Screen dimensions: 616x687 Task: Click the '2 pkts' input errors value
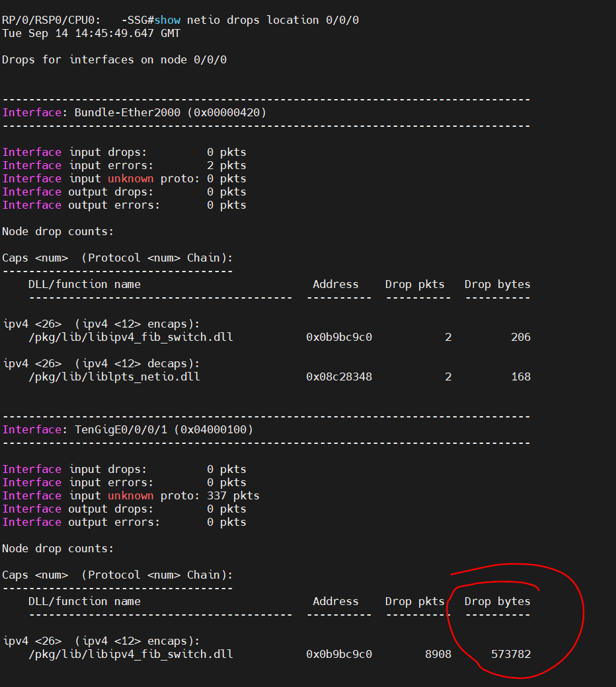point(227,166)
